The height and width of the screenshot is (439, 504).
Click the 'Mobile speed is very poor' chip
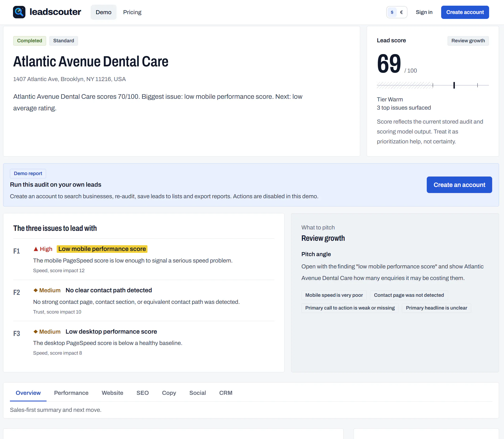pos(334,295)
